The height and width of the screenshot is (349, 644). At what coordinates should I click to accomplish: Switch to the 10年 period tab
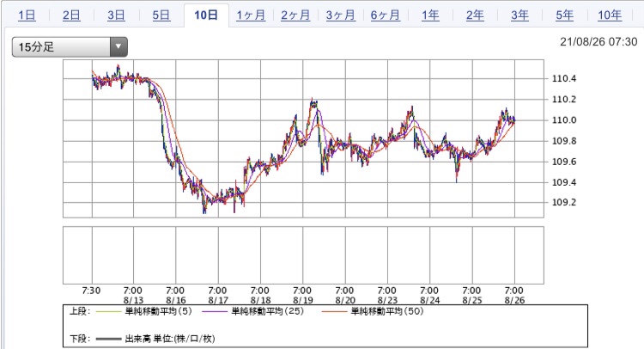[x=610, y=15]
